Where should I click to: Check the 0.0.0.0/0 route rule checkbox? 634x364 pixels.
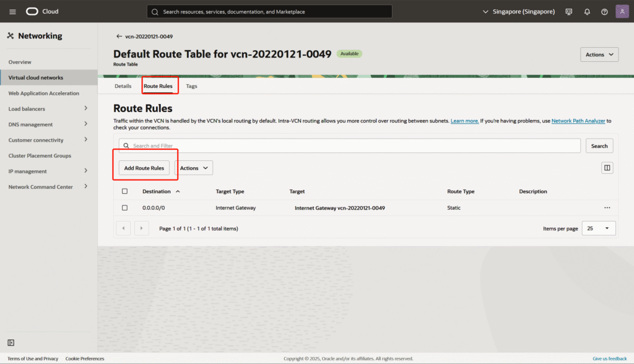(125, 208)
